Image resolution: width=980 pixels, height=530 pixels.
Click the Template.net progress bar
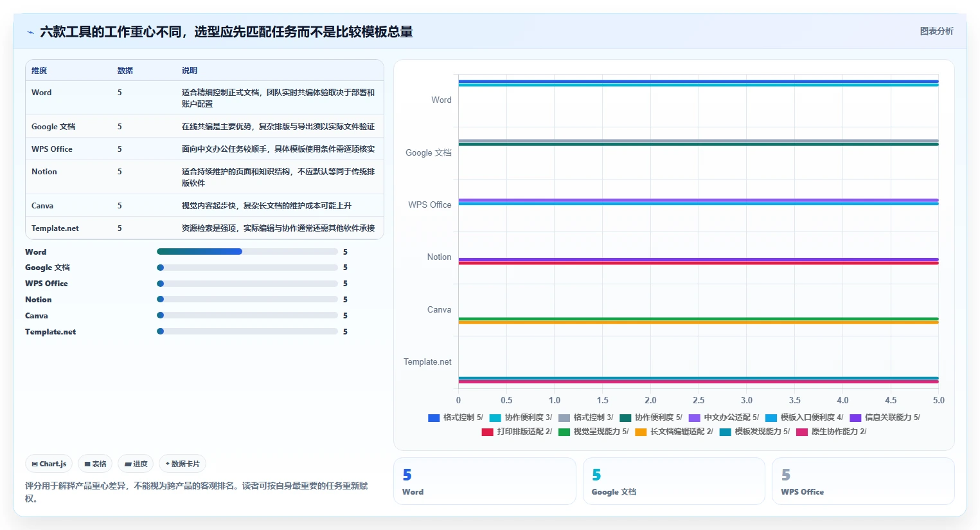click(247, 331)
